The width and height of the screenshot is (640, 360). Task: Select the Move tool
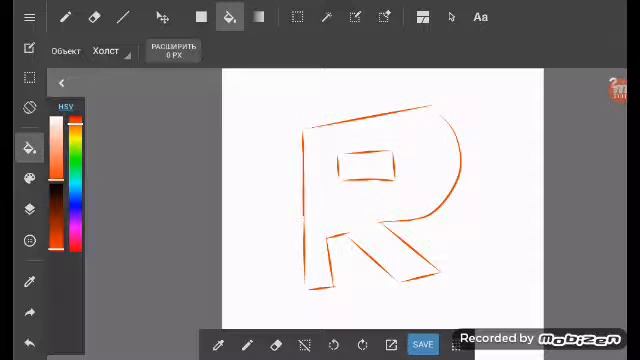(162, 17)
